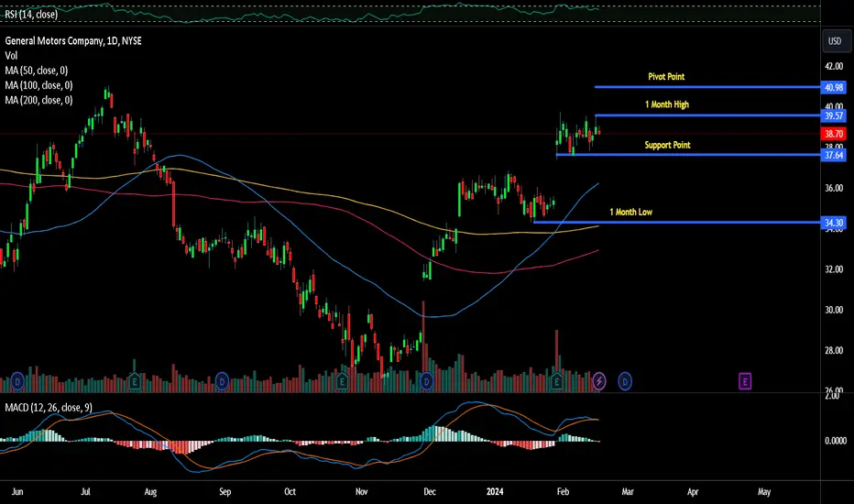Click the RSI (14, close) indicator legend
The image size is (854, 504).
[31, 14]
